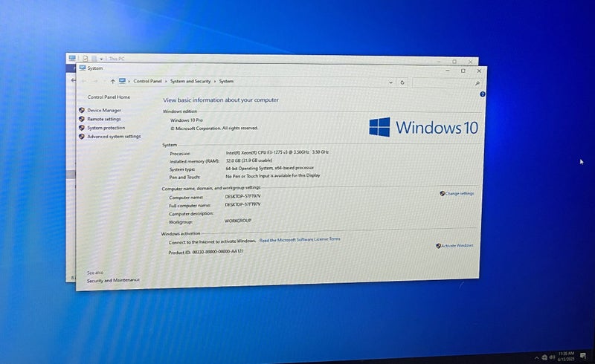Image resolution: width=595 pixels, height=364 pixels.
Task: Open System protection link
Action: pyautogui.click(x=106, y=128)
